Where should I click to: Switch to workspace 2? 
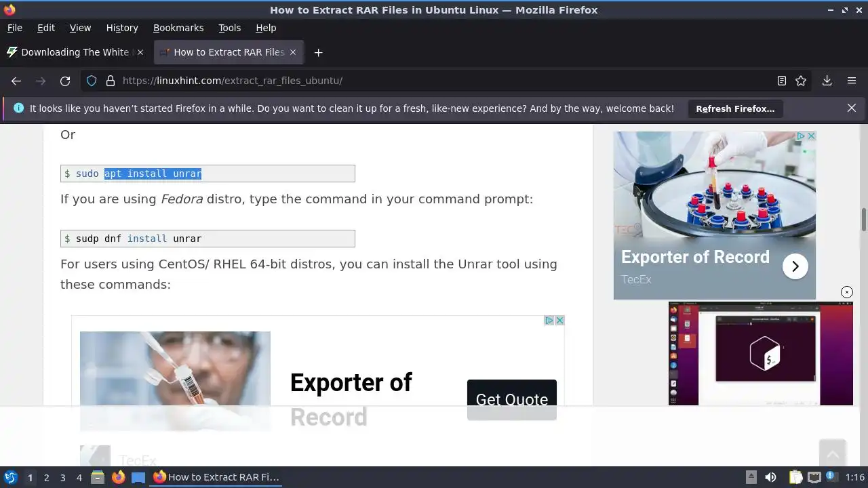[x=46, y=477]
